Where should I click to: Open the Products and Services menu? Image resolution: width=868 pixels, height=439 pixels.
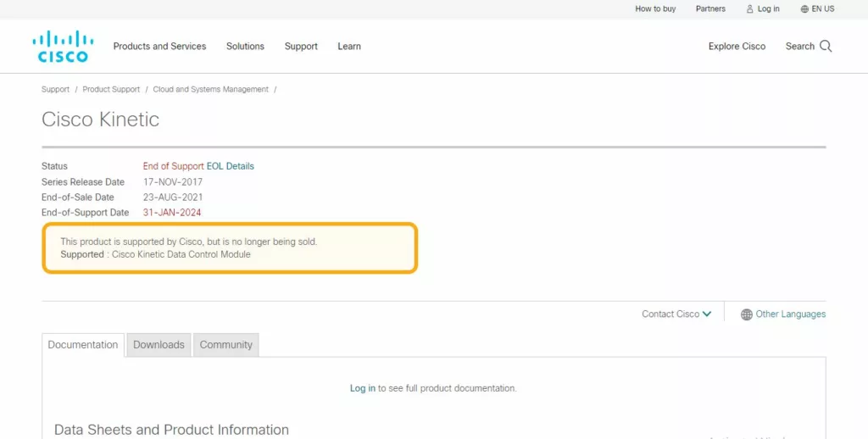pyautogui.click(x=159, y=47)
